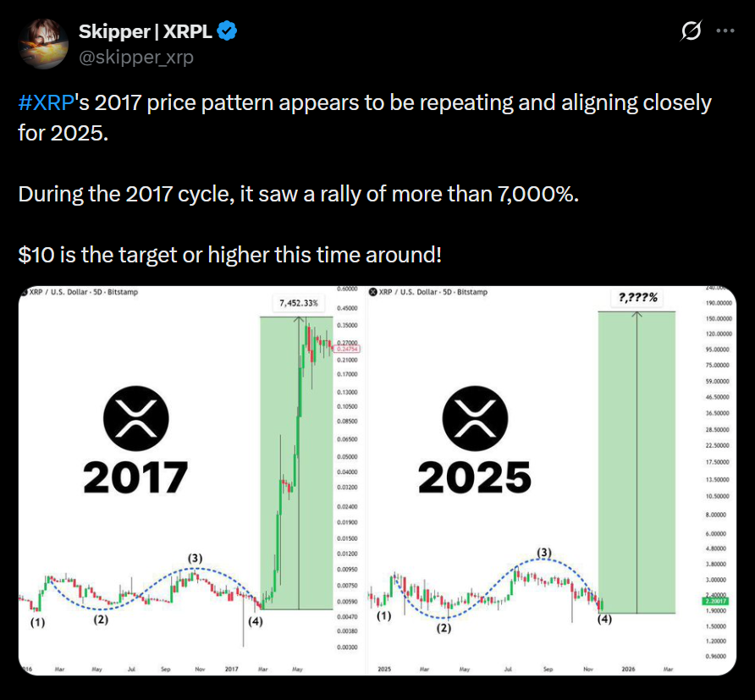Click the 7,452.33% rally label
This screenshot has width=755, height=700.
coord(296,303)
